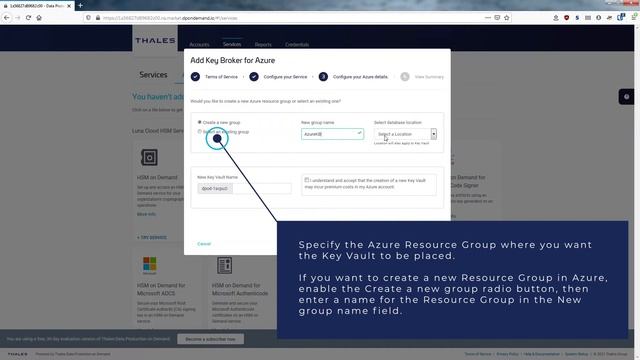Click 'Configure your Azure details' step label
This screenshot has width=640, height=360.
(360, 77)
